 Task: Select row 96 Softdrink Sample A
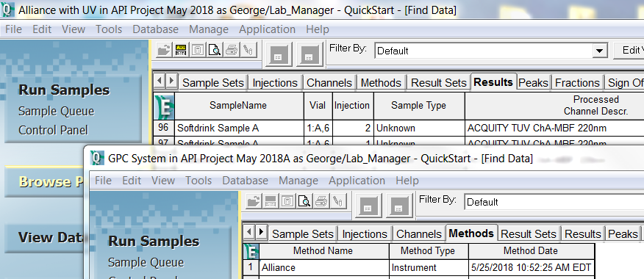tap(163, 128)
